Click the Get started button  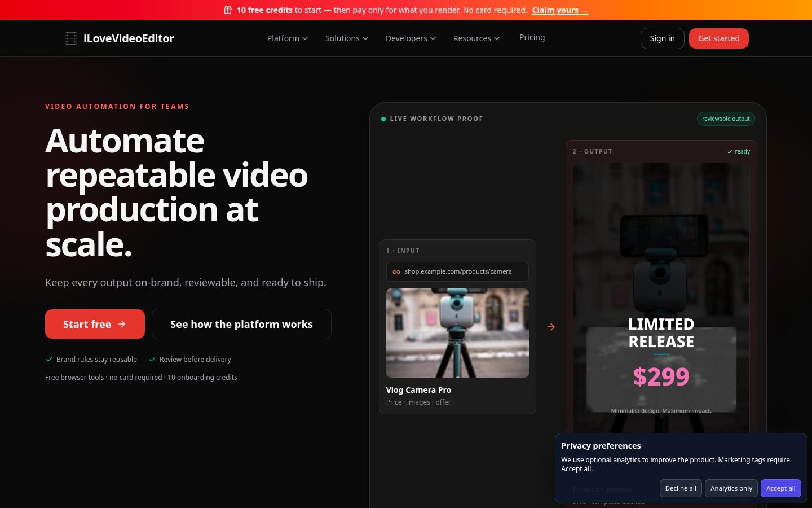click(719, 38)
